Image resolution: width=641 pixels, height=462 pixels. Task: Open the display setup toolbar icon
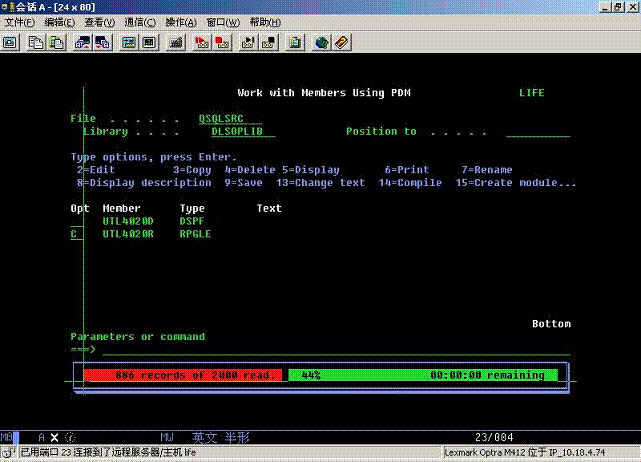129,42
